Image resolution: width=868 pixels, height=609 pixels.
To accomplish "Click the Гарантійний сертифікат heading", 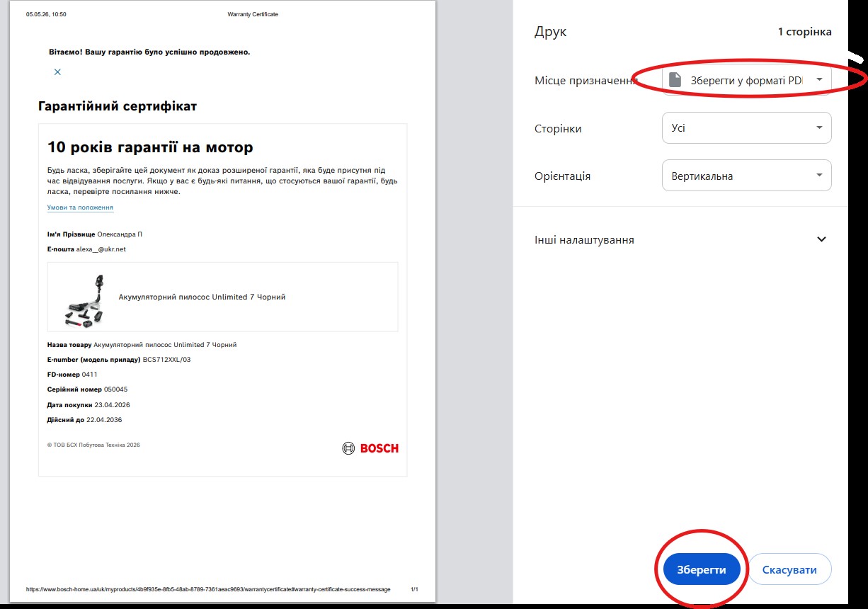I will point(118,106).
